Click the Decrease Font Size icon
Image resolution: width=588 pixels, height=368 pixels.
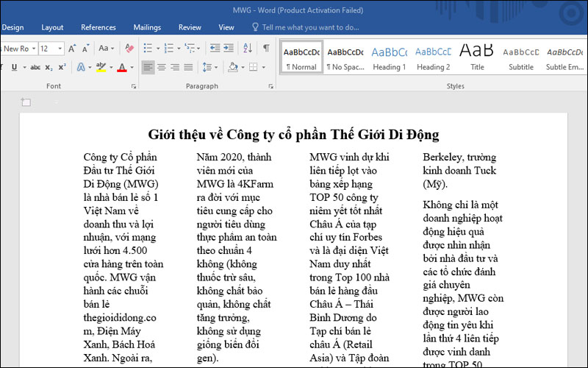[86, 49]
